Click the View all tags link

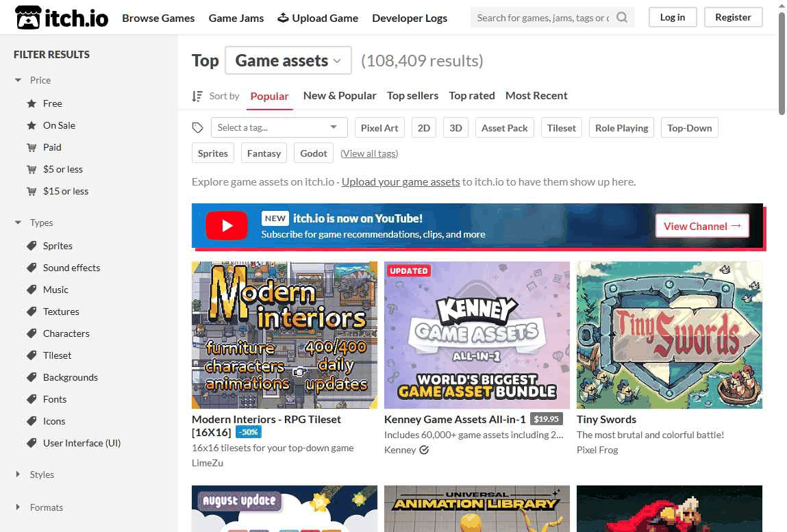coord(369,153)
